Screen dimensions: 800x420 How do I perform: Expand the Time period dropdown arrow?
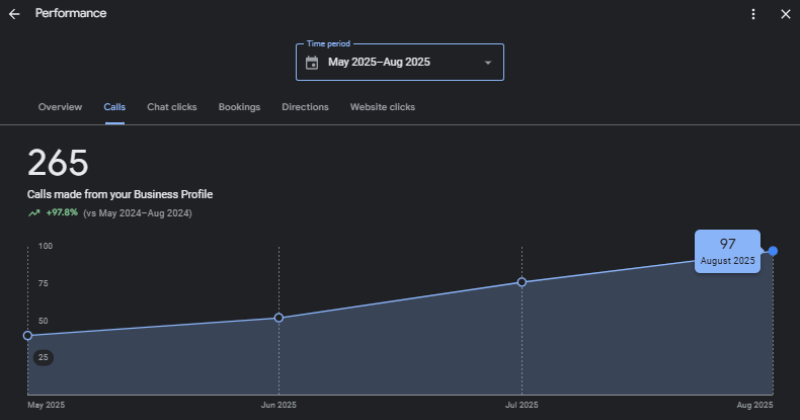click(488, 63)
